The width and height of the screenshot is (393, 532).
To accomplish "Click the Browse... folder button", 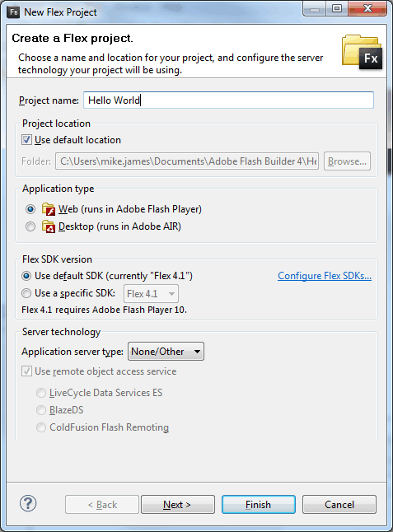I will [x=347, y=161].
